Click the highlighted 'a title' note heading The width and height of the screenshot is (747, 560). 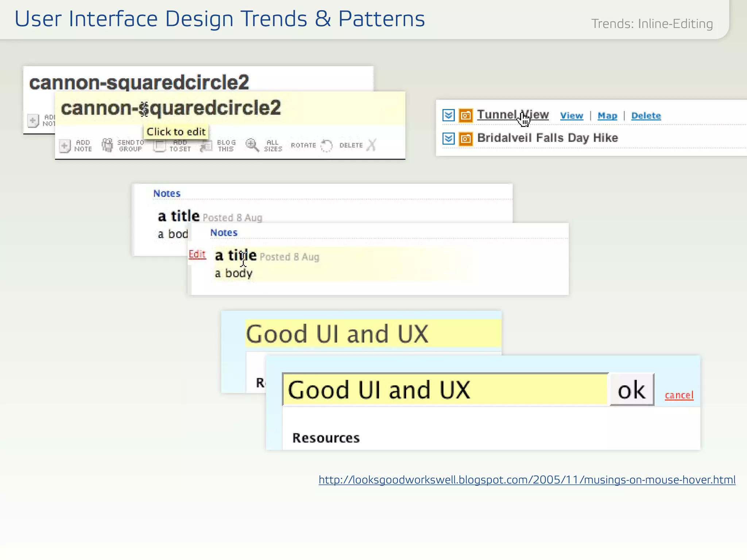[236, 255]
